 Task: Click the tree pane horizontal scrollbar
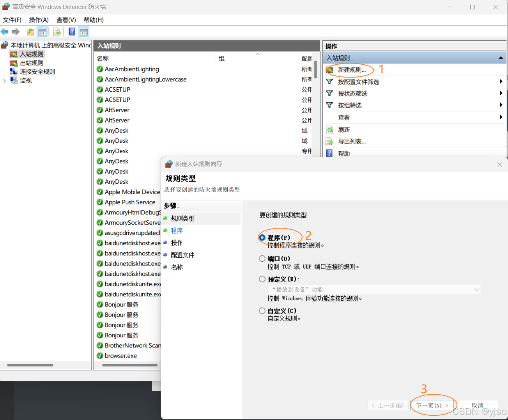click(x=30, y=365)
